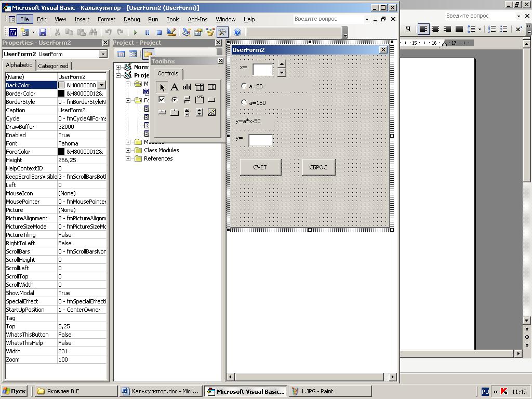This screenshot has height=399, width=532.
Task: Click the Reset stop toolbar icon
Action: pyautogui.click(x=159, y=33)
